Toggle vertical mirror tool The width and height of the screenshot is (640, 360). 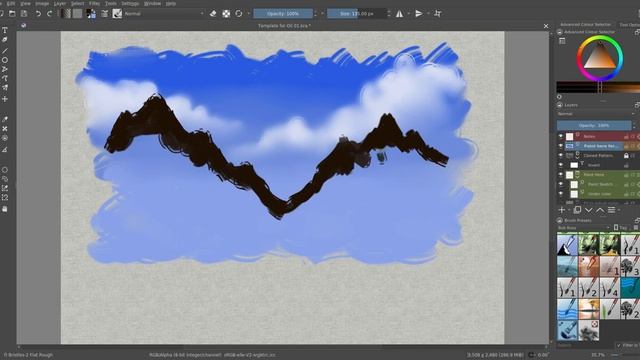pyautogui.click(x=419, y=13)
